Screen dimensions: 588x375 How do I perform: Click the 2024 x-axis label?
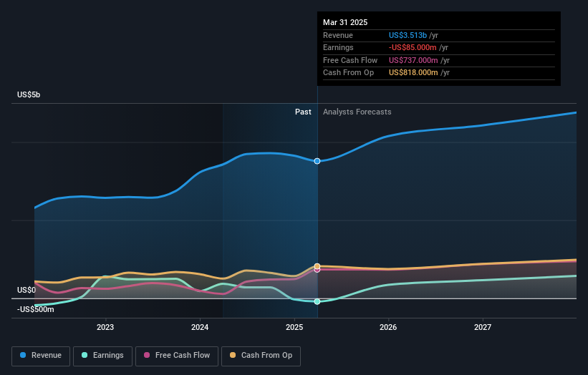tap(200, 328)
